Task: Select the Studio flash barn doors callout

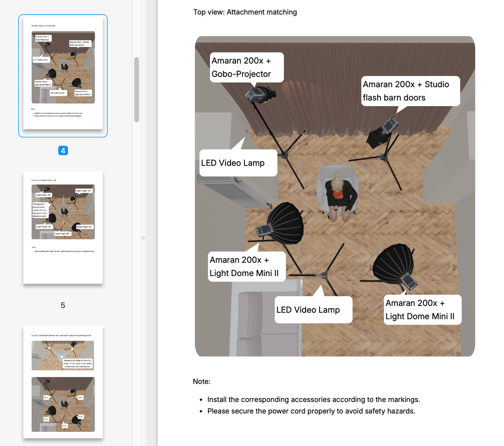Action: [x=410, y=91]
